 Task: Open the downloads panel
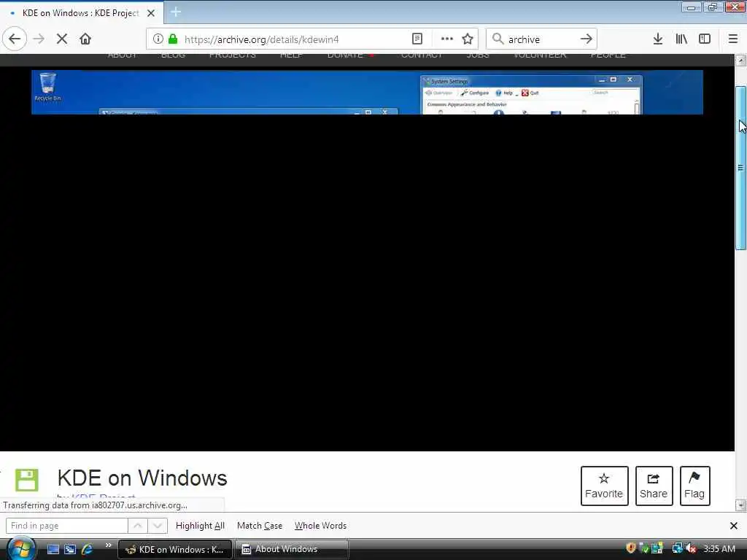(x=658, y=39)
